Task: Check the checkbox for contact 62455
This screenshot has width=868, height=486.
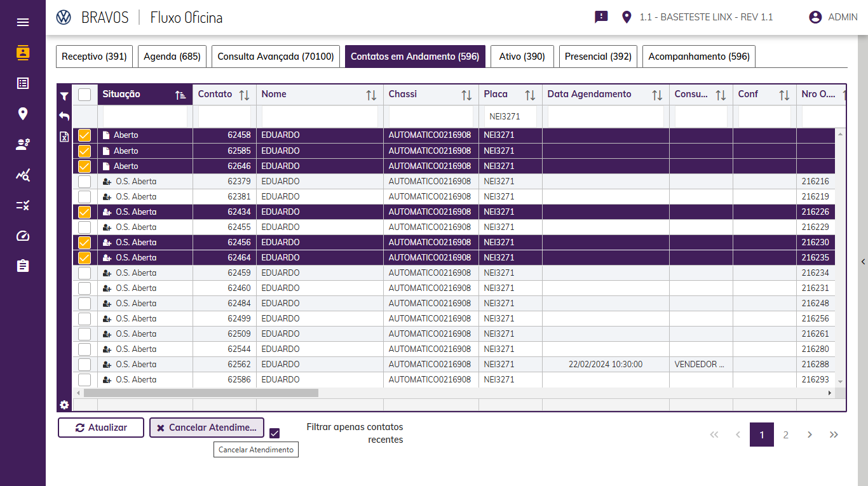Action: coord(85,227)
